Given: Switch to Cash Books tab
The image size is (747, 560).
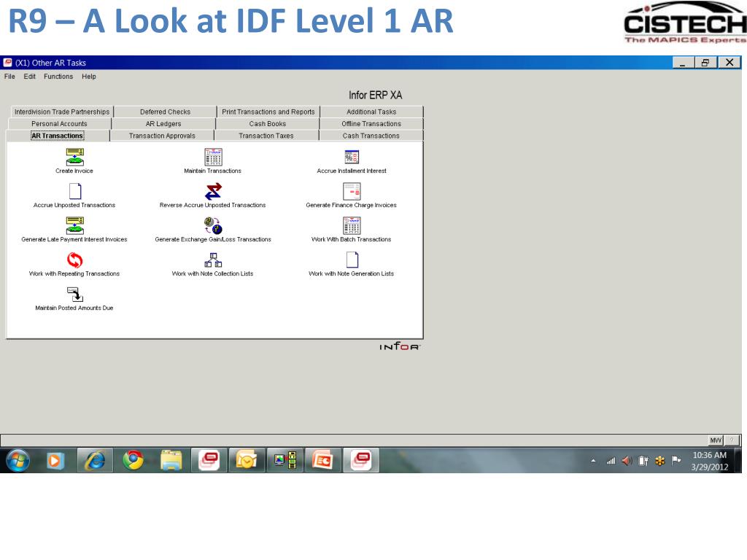Looking at the screenshot, I should pyautogui.click(x=267, y=123).
